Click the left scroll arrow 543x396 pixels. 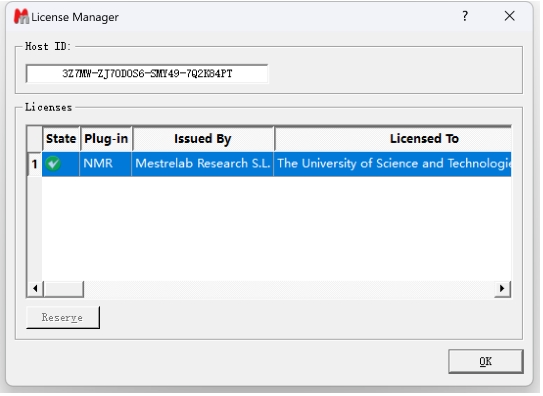tap(35, 288)
